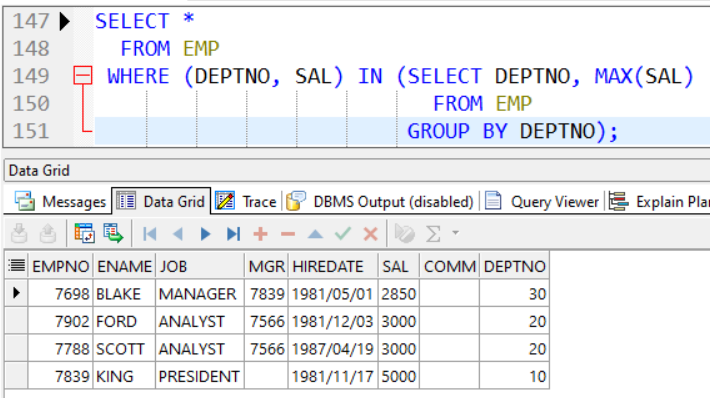Viewport: 710px width, 398px height.
Task: Place cursor on GROUP BY DEPTNO line
Action: (x=402, y=131)
